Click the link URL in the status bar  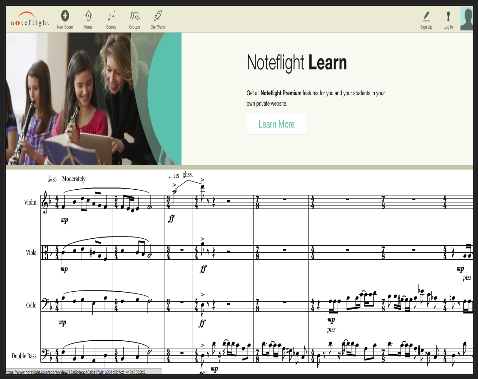[75, 371]
